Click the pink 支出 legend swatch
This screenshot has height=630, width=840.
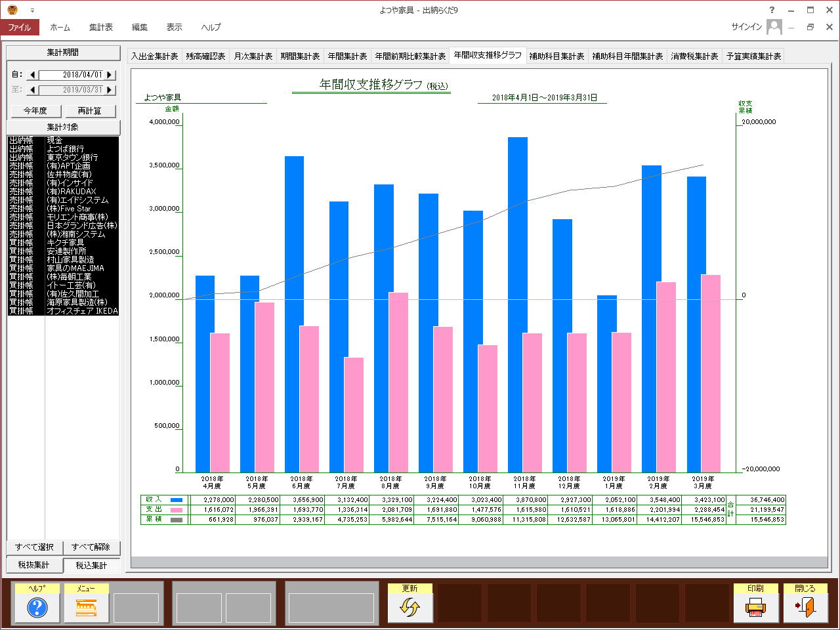pyautogui.click(x=177, y=510)
